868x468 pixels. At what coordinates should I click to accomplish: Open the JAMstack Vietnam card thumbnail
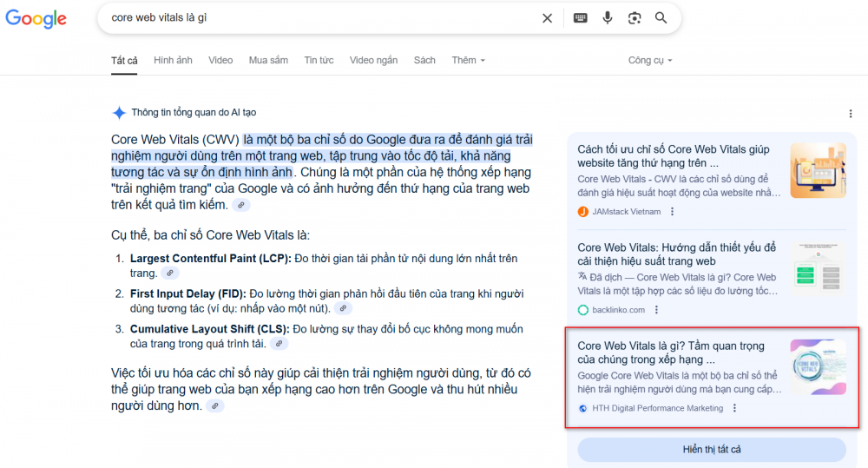click(x=818, y=170)
